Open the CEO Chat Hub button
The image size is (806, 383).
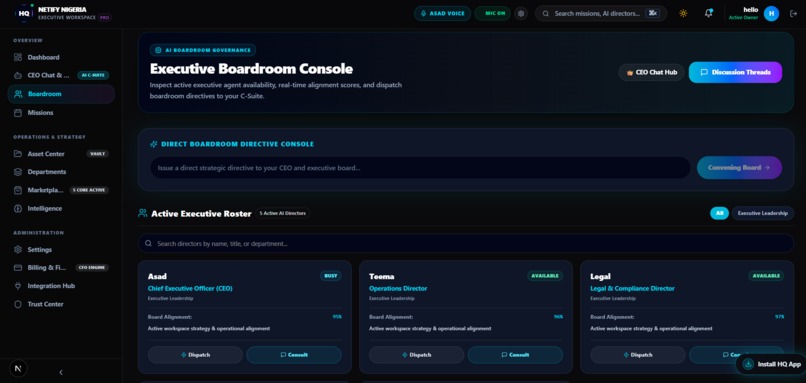651,72
